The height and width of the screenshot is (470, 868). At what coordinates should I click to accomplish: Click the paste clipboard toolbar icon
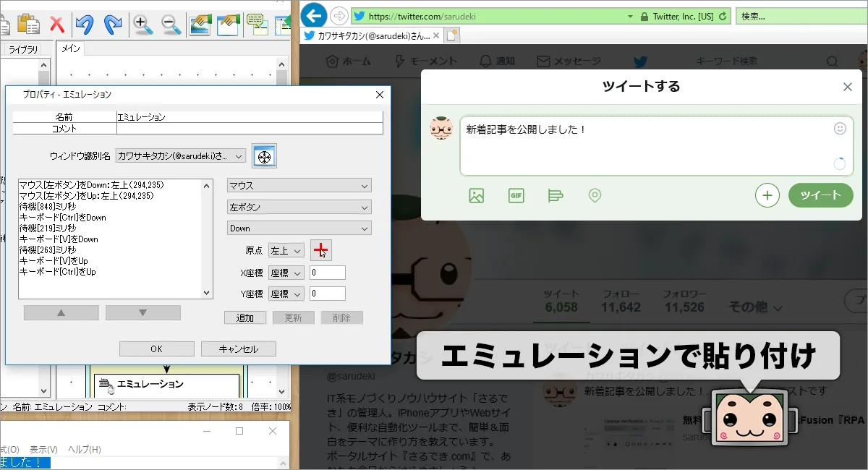click(29, 24)
